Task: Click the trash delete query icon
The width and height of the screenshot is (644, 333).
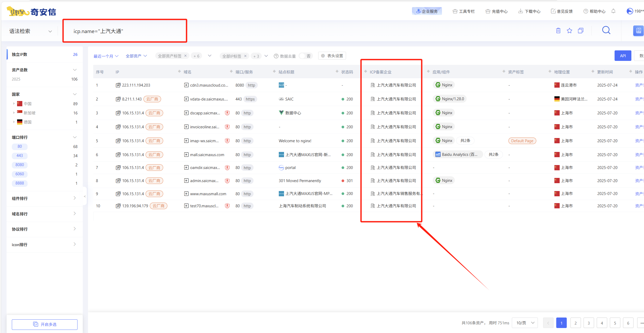Action: coord(558,31)
